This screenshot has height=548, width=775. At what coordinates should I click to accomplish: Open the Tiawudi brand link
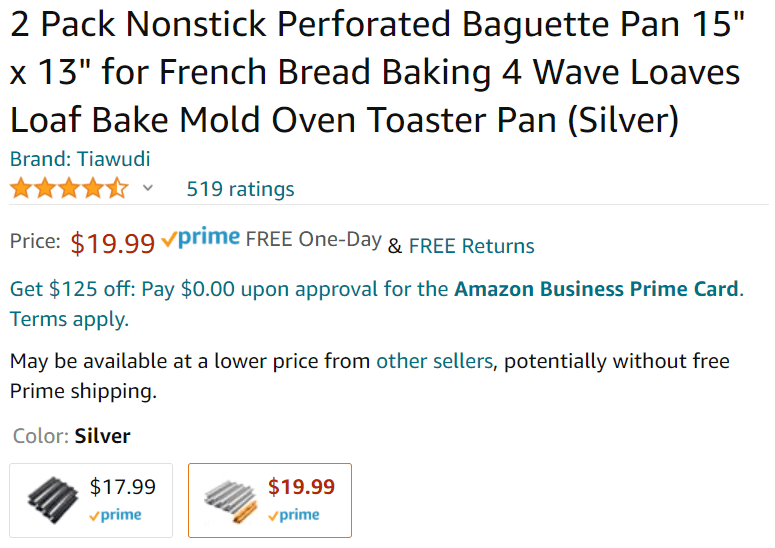(x=80, y=159)
